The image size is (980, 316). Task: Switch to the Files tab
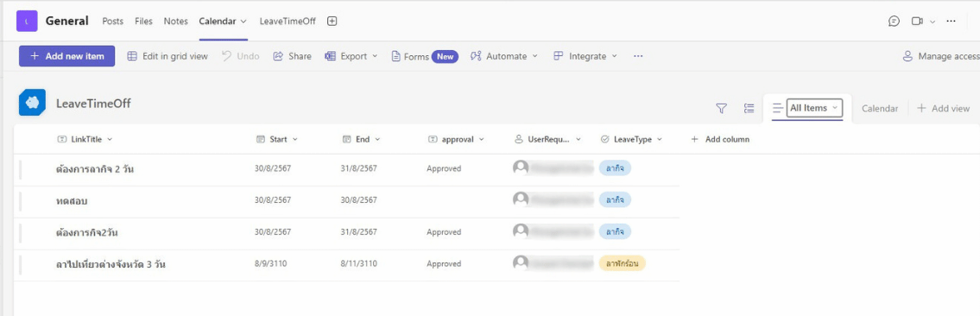point(143,22)
